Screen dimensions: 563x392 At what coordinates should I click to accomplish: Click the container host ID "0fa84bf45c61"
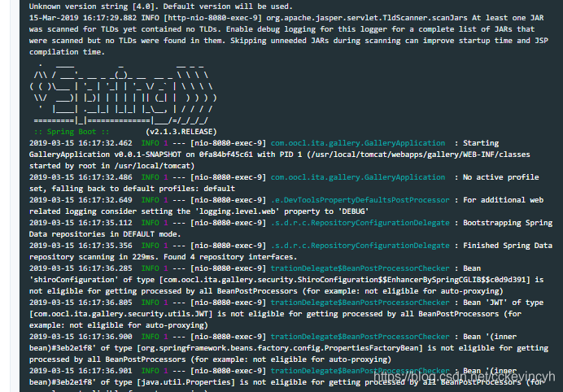pyautogui.click(x=226, y=155)
